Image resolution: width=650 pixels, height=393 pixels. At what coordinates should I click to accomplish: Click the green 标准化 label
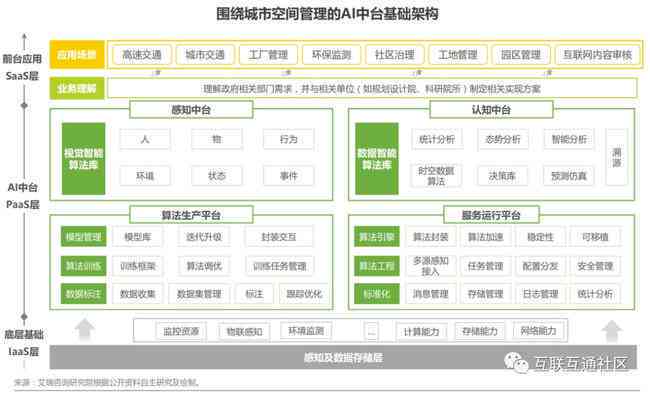coord(377,294)
